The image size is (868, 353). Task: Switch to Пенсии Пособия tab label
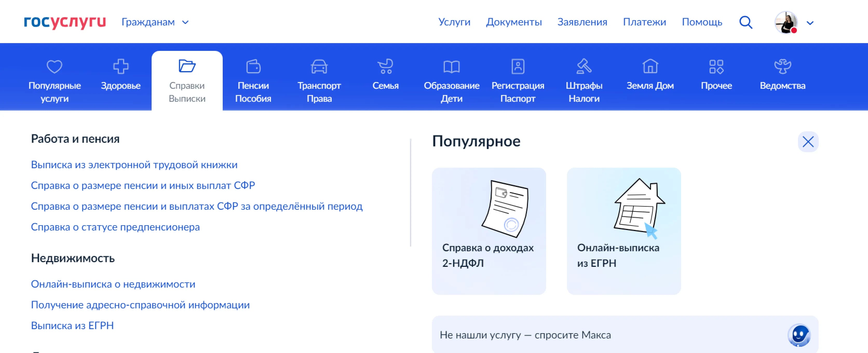coord(253,92)
